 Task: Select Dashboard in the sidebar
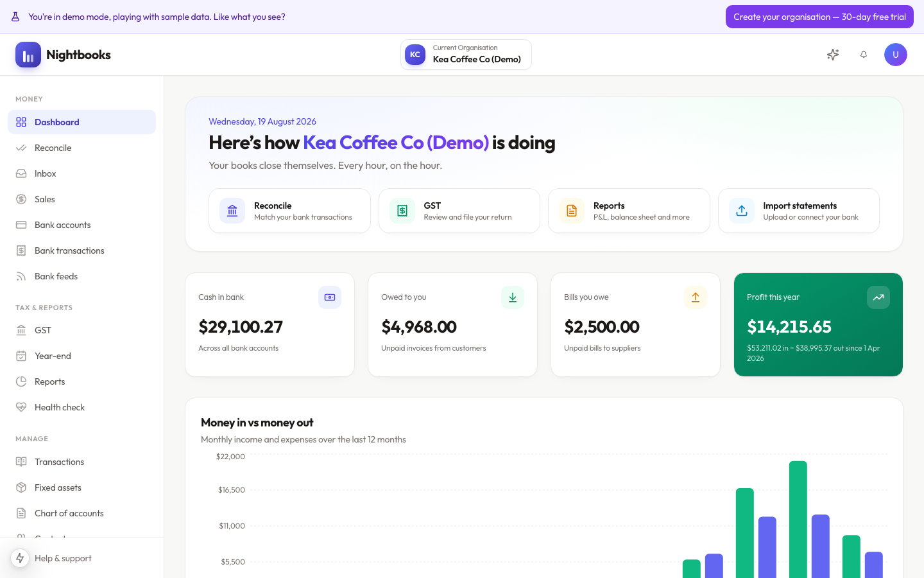pyautogui.click(x=81, y=122)
